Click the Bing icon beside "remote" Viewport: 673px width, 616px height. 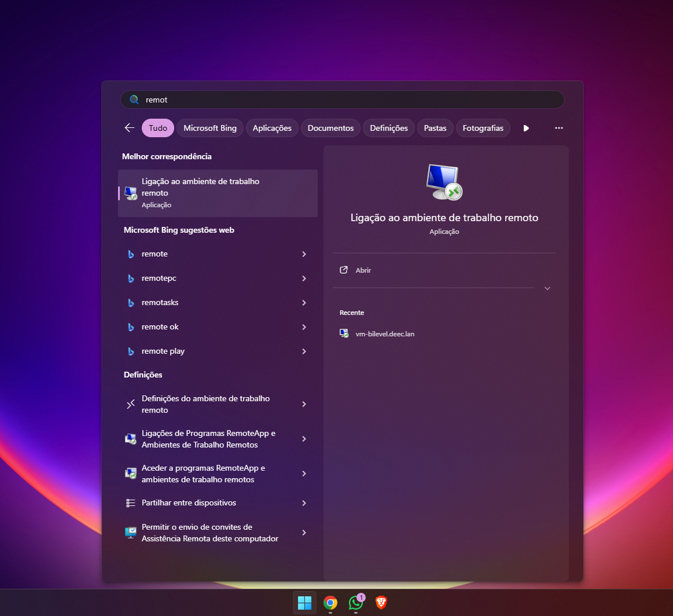131,254
